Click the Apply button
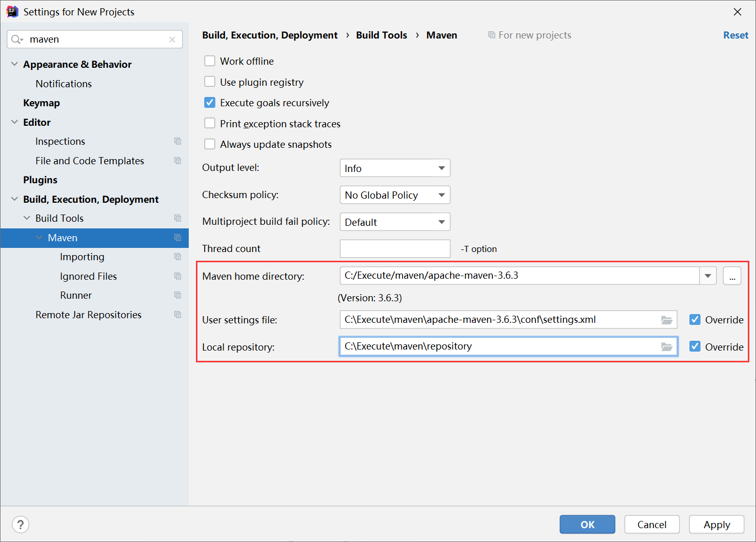 pos(717,525)
